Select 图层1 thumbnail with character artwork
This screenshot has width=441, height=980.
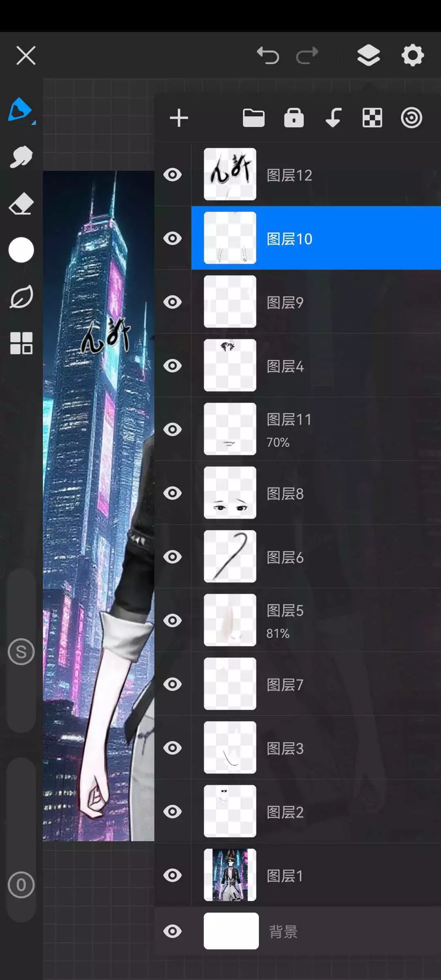(x=230, y=875)
